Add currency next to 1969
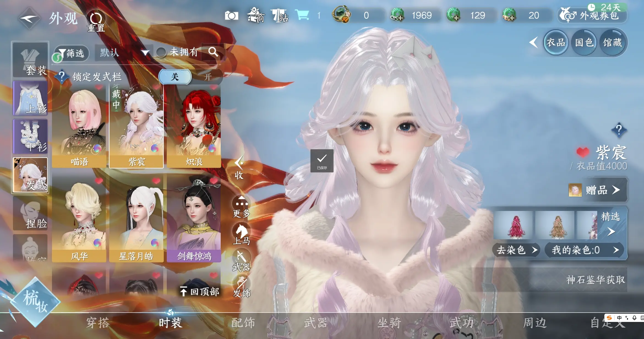Screen dimensions: 644x339 coord(397,15)
